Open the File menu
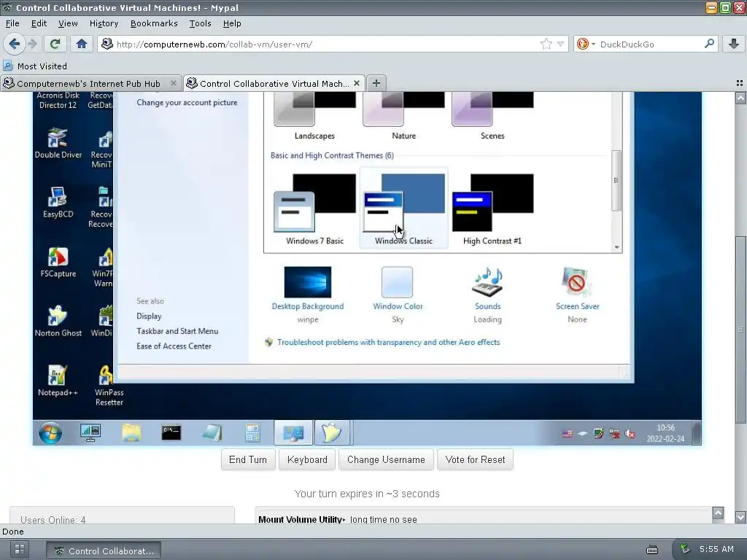 pyautogui.click(x=12, y=23)
